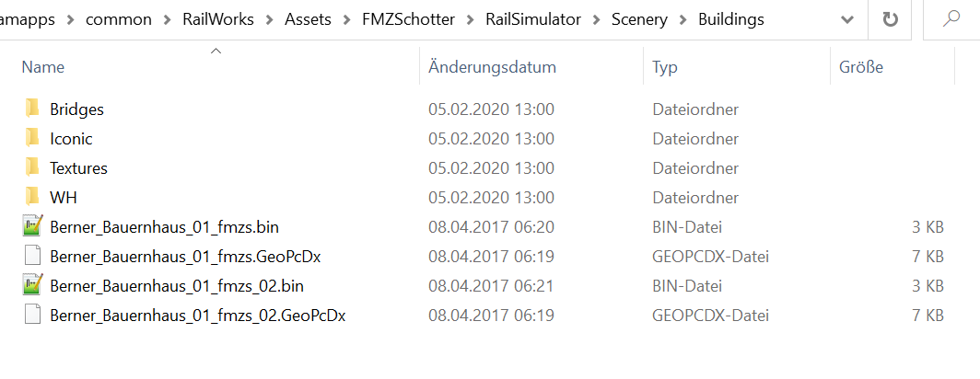Sort by the Änderungsdatum column header
This screenshot has height=379, width=980.
(492, 67)
